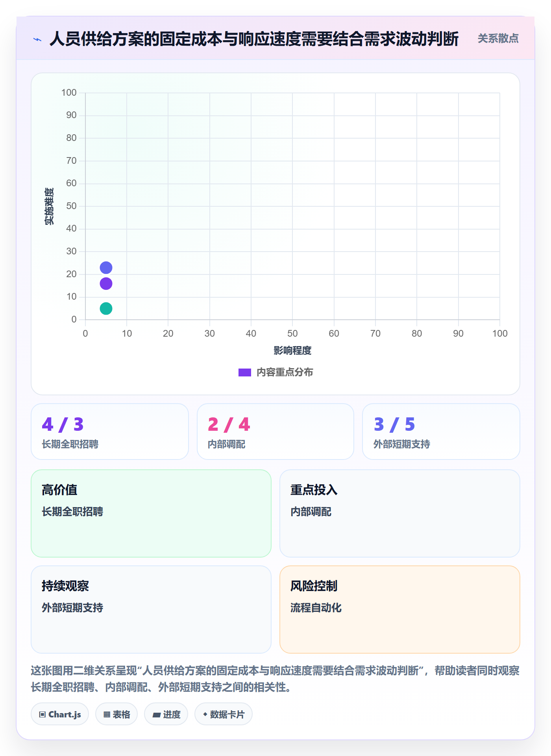Click the 内容重点分布 legend label
Image resolution: width=551 pixels, height=756 pixels.
pos(285,372)
